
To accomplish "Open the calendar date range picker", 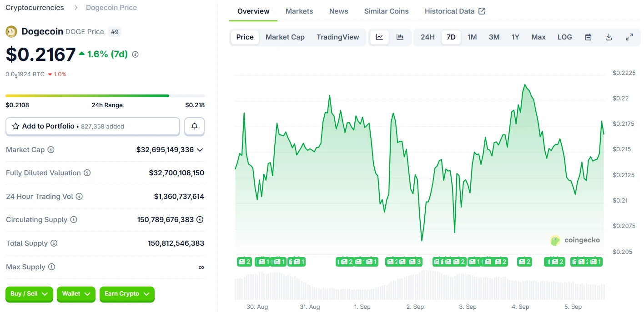I will pyautogui.click(x=588, y=37).
